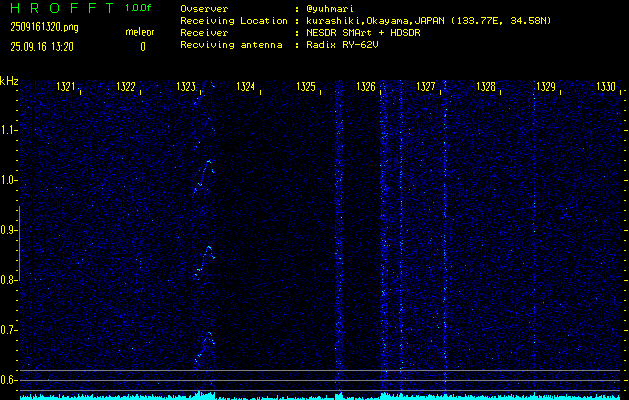The height and width of the screenshot is (400, 629).
Task: Click the meteor echo trace near 0.85 kHz
Action: [x=205, y=263]
